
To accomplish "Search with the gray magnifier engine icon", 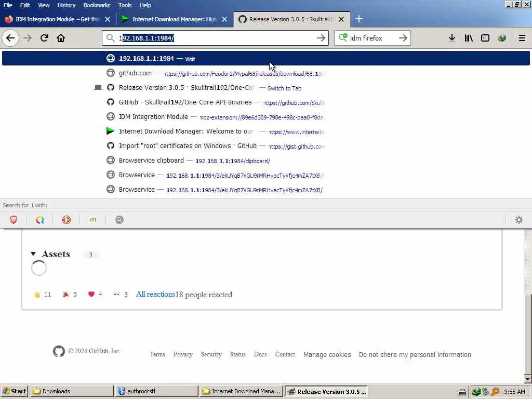I will pyautogui.click(x=119, y=220).
